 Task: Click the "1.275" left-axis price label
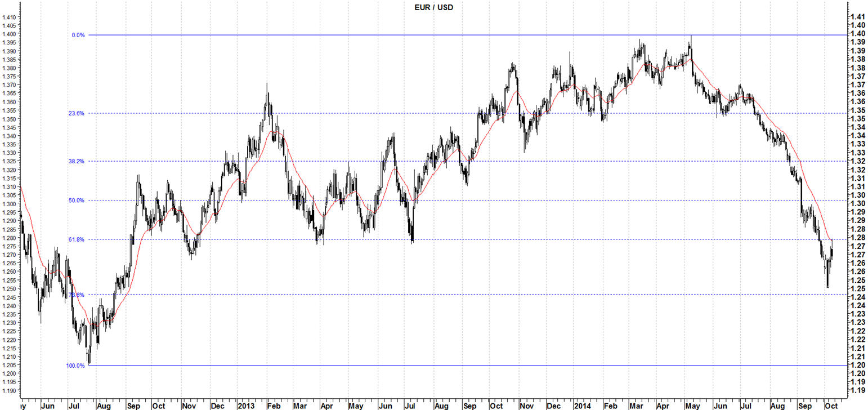(x=9, y=246)
